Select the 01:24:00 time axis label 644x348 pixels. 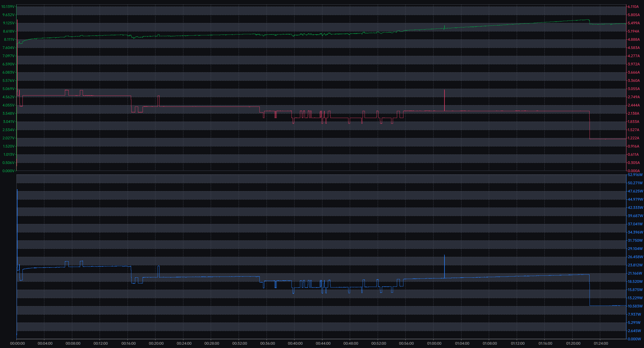(x=601, y=343)
